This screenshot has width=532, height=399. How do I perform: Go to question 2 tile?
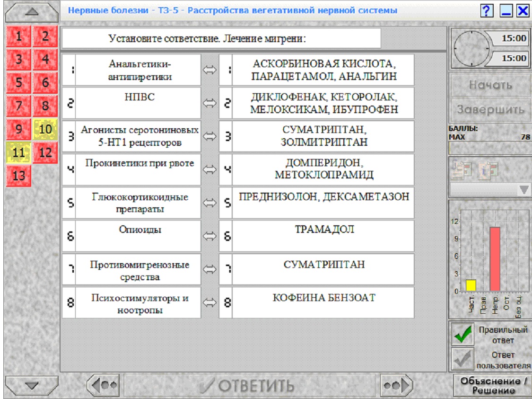[x=45, y=36]
